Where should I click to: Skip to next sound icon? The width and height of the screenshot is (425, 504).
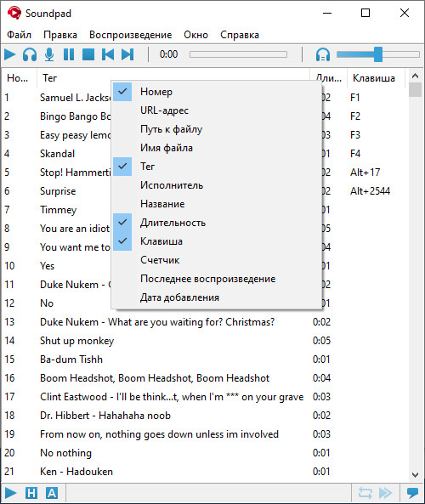[127, 54]
